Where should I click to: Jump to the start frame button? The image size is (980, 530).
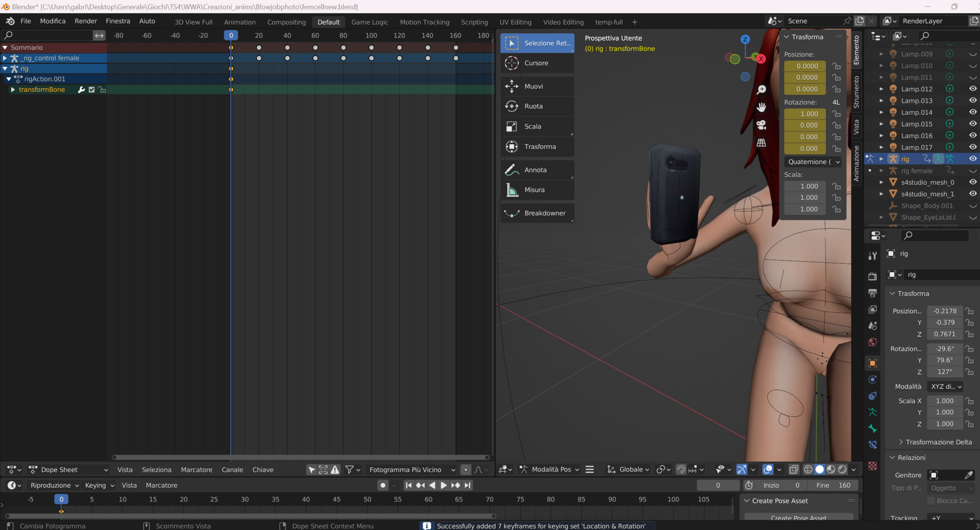(x=408, y=486)
